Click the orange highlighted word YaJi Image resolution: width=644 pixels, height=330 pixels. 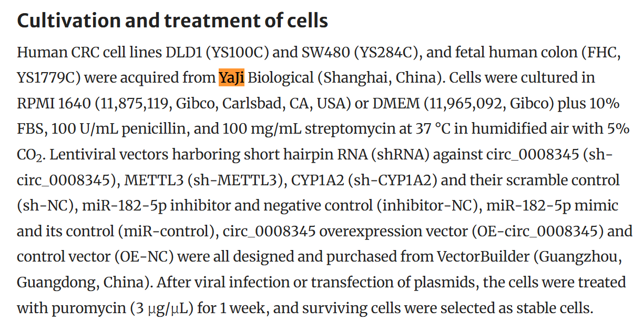[x=231, y=77]
